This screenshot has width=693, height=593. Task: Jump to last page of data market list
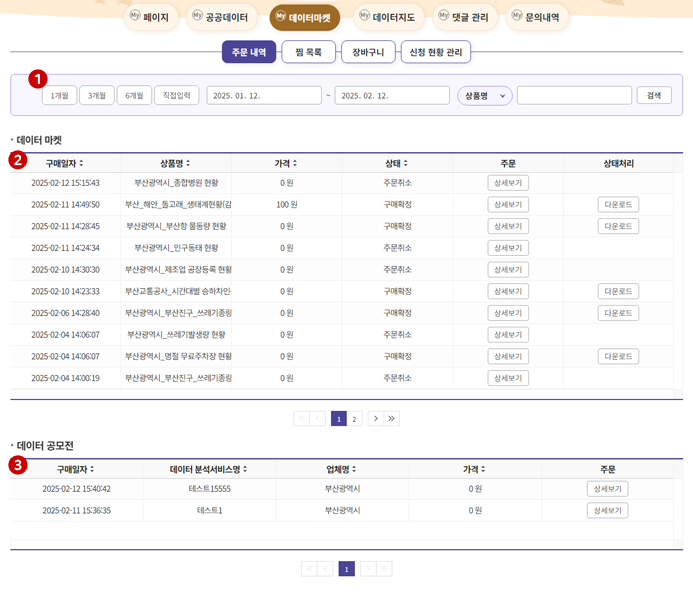click(x=392, y=418)
